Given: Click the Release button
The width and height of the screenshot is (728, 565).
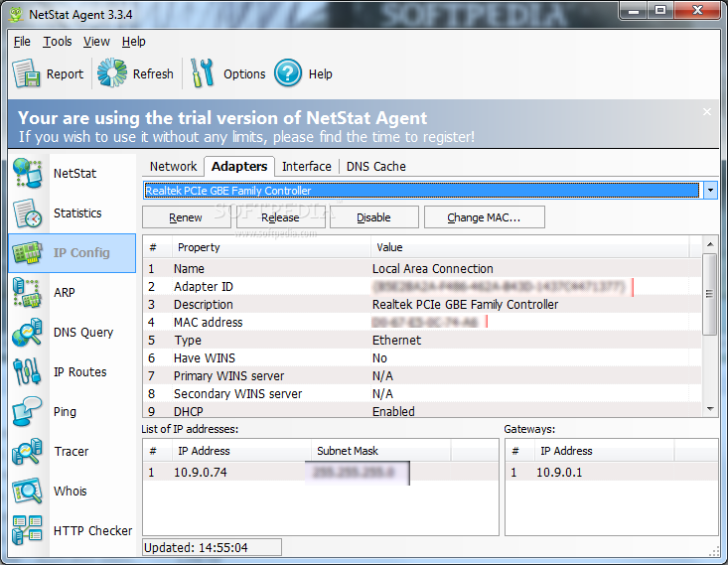Looking at the screenshot, I should 280,217.
